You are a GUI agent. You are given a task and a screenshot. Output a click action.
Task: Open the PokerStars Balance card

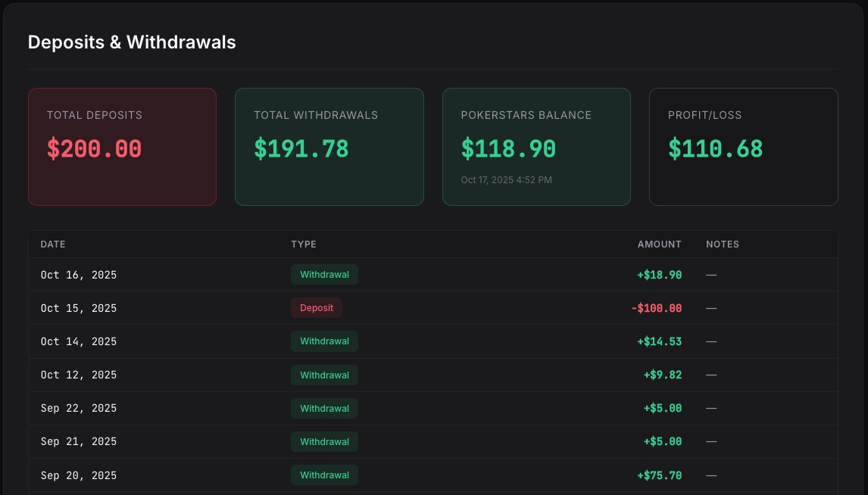point(536,146)
